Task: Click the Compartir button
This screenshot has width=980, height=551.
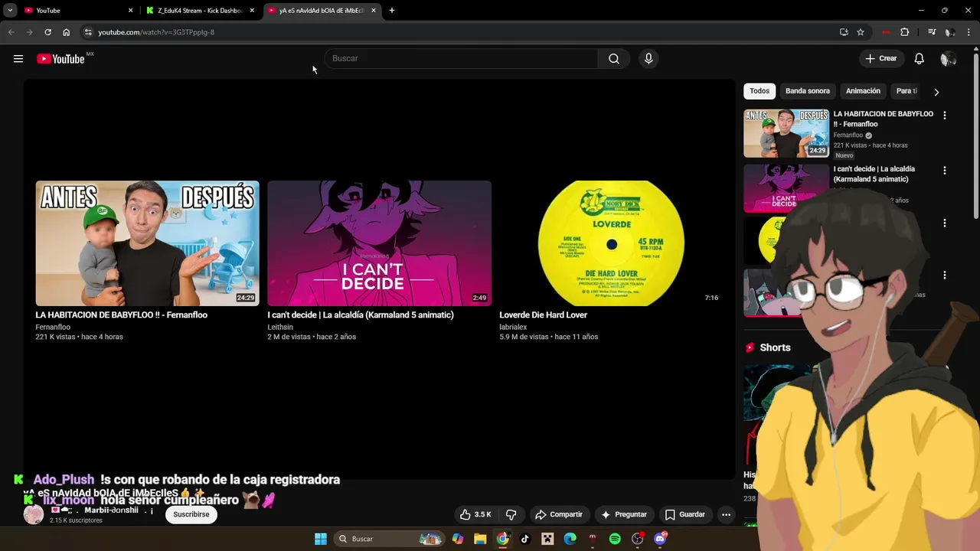Action: pos(559,514)
